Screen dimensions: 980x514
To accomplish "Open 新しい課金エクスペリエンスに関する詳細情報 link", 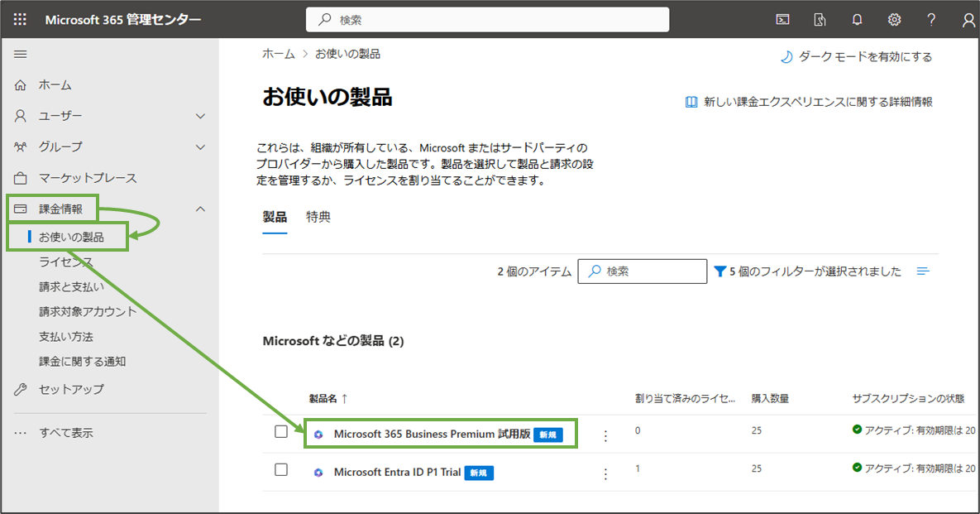I will [x=818, y=102].
